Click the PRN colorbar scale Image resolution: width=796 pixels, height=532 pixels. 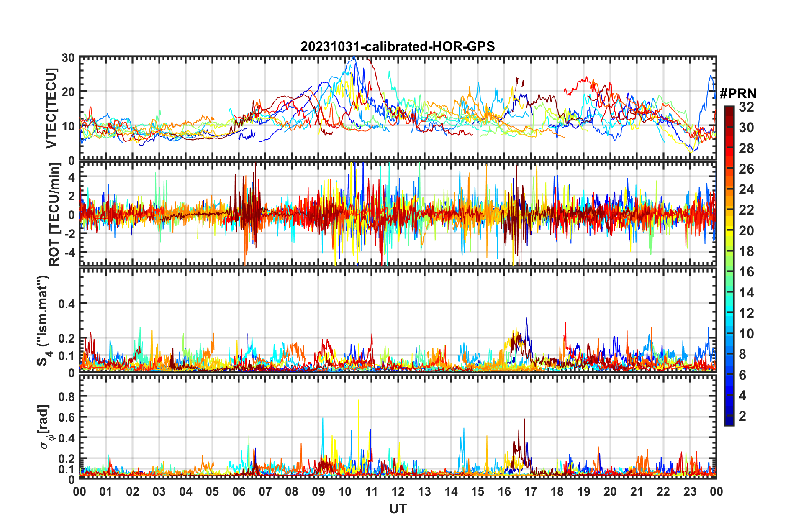click(x=729, y=266)
